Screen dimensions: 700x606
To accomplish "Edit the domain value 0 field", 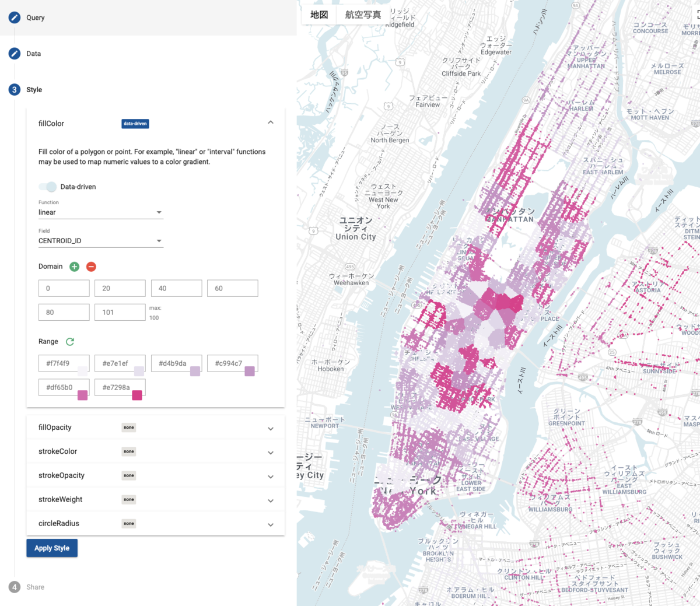I will pyautogui.click(x=64, y=288).
